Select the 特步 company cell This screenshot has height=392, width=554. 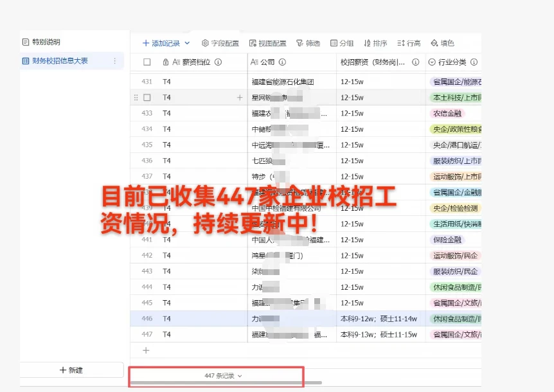292,177
